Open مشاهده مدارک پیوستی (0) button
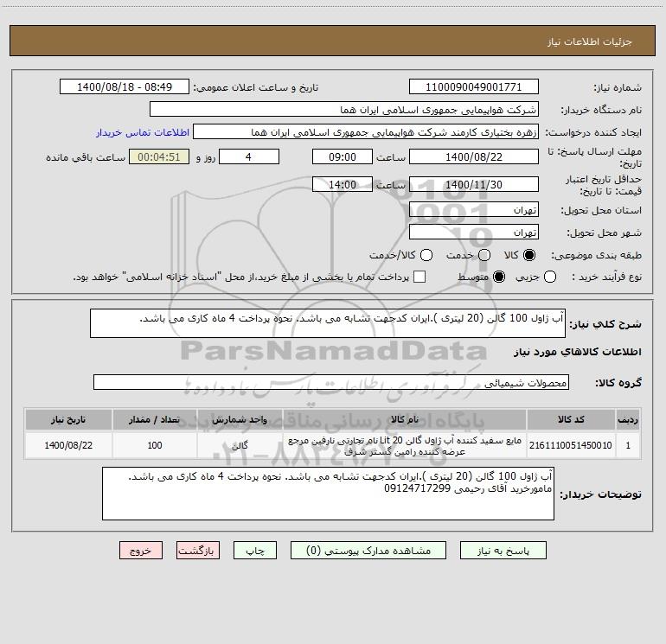666x644 pixels. [368, 550]
